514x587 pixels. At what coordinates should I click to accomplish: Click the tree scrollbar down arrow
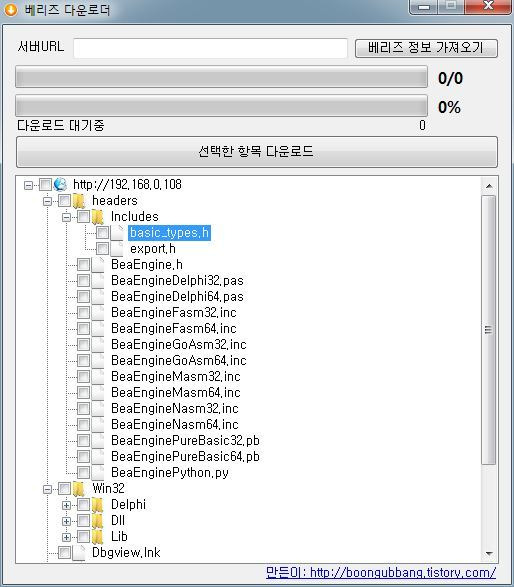[x=489, y=554]
